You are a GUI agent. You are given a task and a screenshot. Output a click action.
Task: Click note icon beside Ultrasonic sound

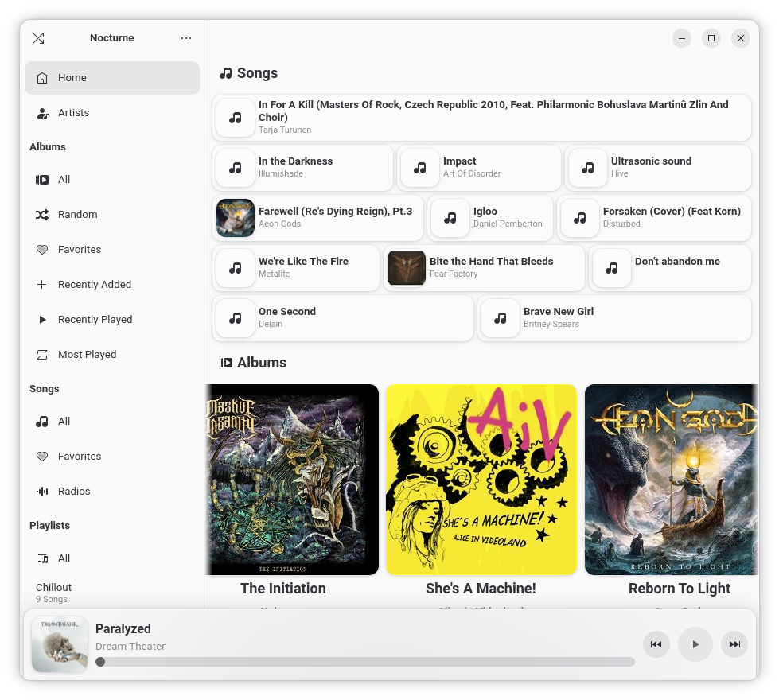click(x=588, y=167)
